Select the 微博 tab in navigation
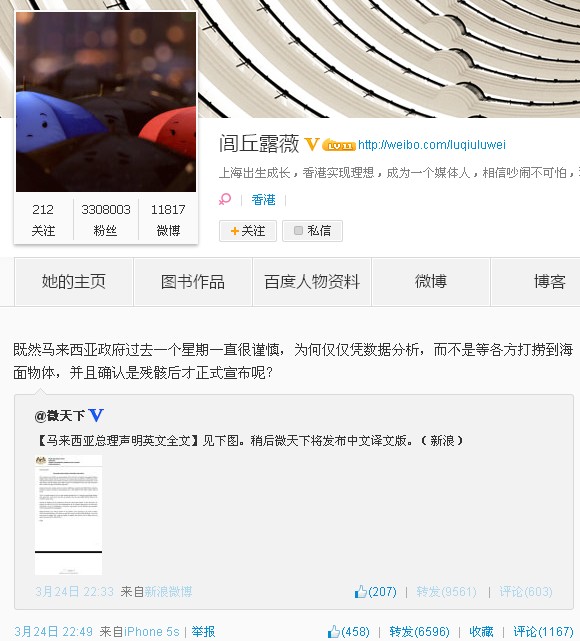 [x=431, y=282]
